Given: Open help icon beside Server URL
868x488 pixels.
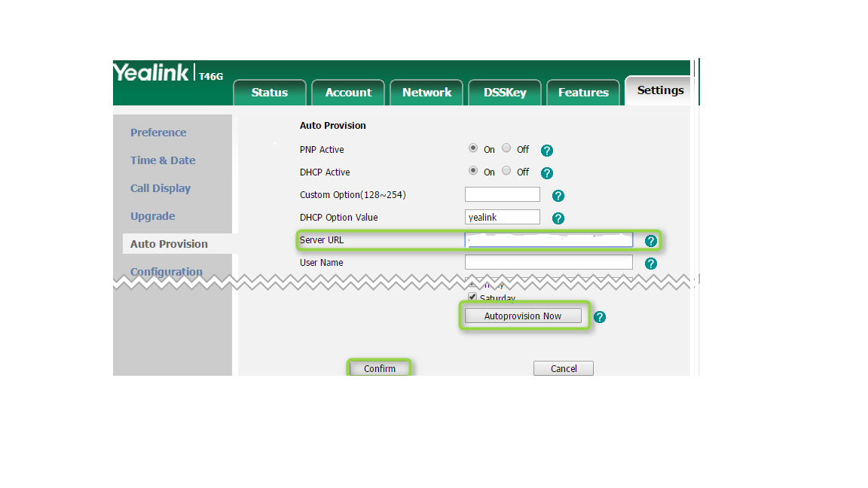Looking at the screenshot, I should [650, 241].
